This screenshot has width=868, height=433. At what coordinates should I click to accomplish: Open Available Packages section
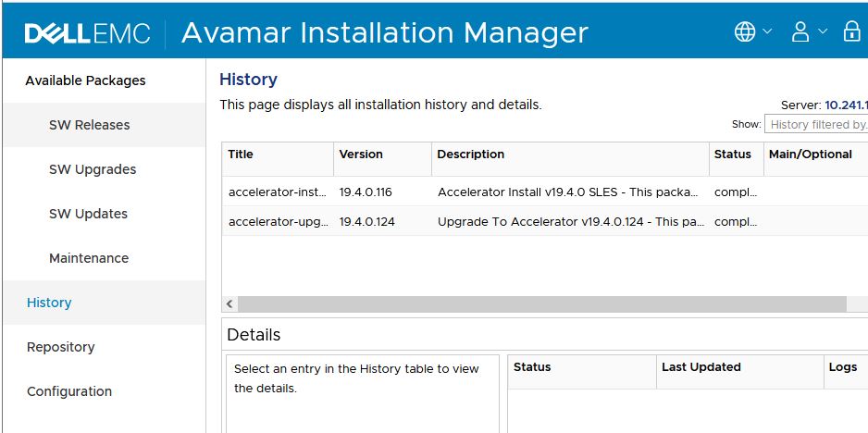click(85, 80)
